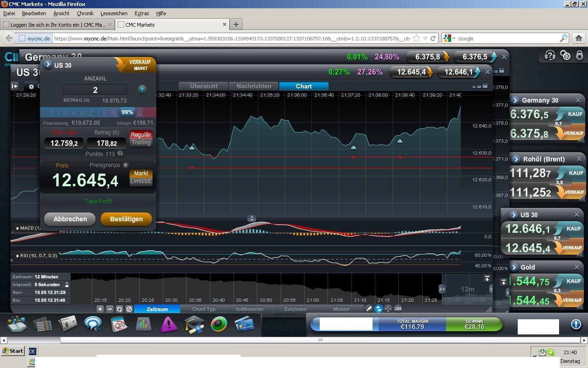The width and height of the screenshot is (588, 368).
Task: Open the Indikatoren chart tab
Action: (x=249, y=309)
